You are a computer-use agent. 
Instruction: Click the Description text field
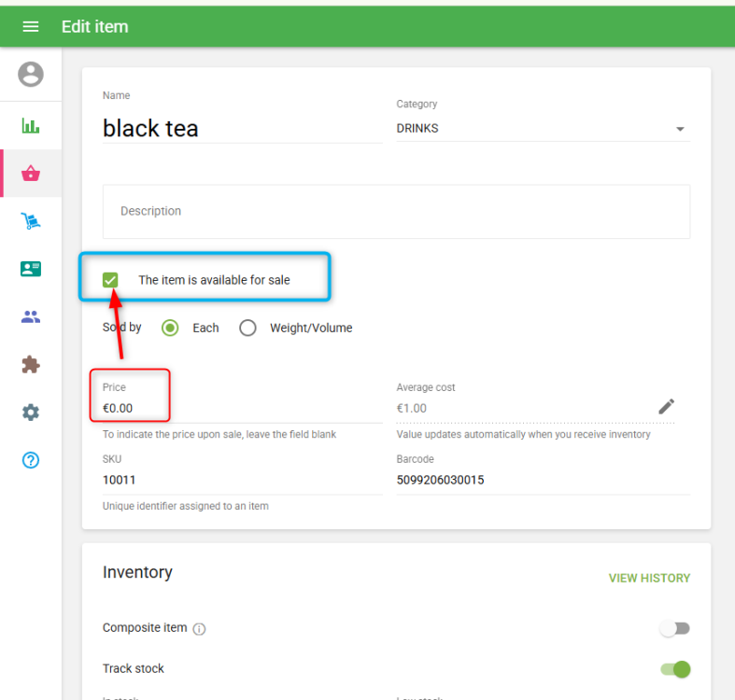tap(396, 212)
